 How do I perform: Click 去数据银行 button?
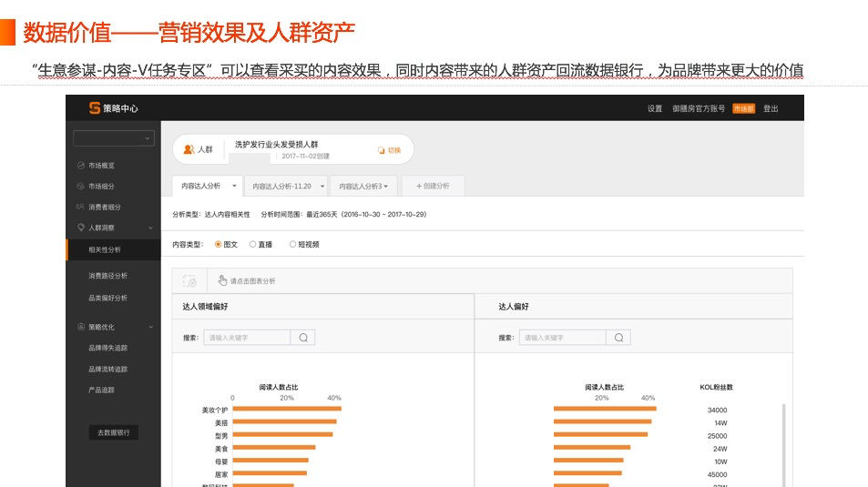pyautogui.click(x=114, y=432)
